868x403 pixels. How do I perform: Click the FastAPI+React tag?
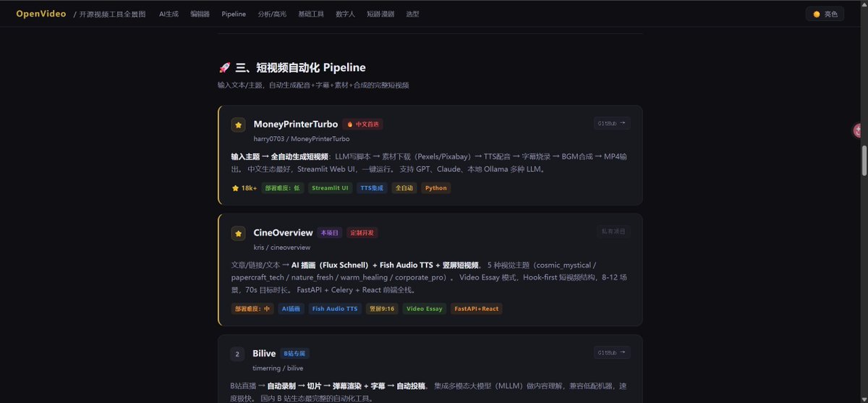pyautogui.click(x=475, y=309)
